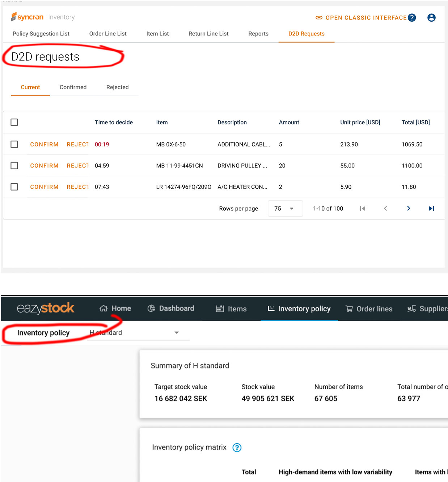
Task: Open Inventory policy matrix help icon
Action: (237, 448)
